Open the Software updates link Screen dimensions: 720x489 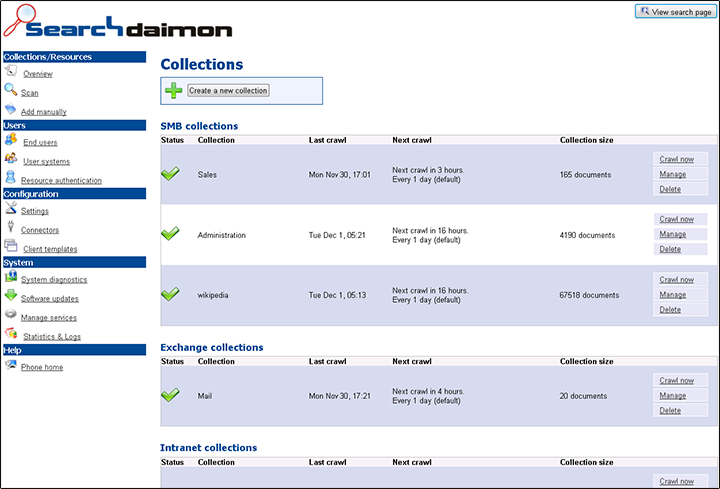click(x=50, y=299)
